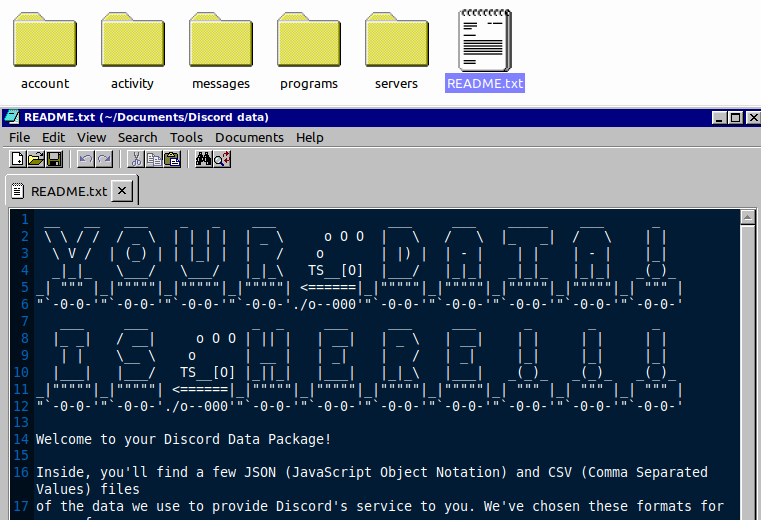Click line number 14 in the gutter
This screenshot has height=520, width=761.
(21, 439)
